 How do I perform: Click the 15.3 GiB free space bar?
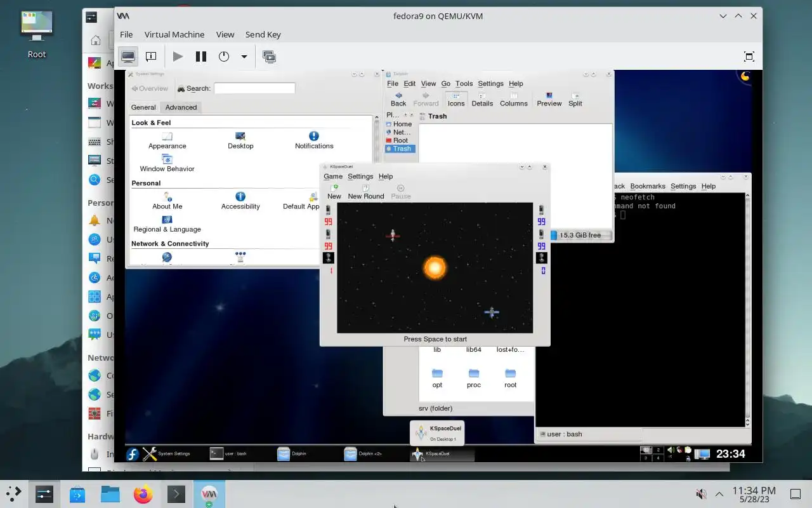point(580,235)
